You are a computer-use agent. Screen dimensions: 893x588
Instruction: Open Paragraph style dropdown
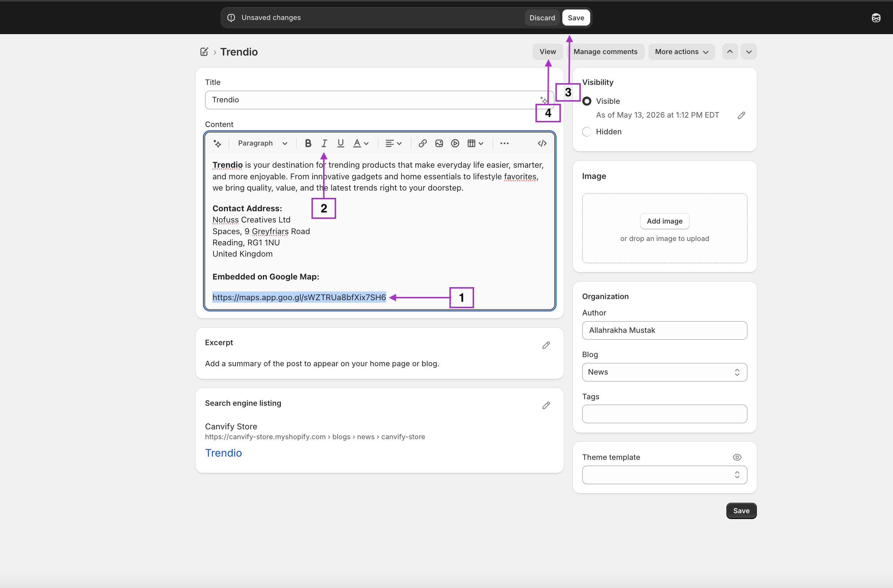263,143
